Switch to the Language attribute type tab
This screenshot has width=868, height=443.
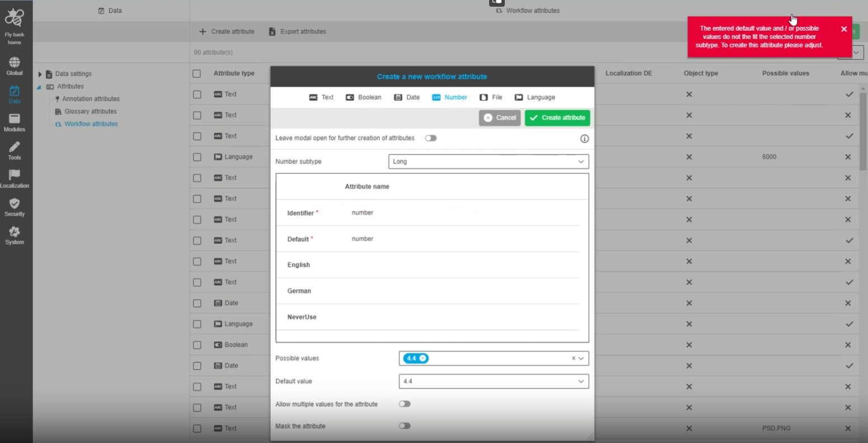[x=535, y=97]
